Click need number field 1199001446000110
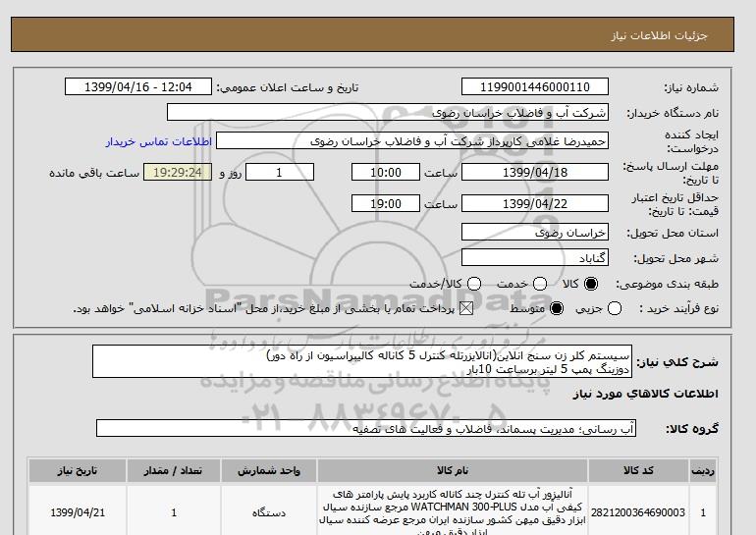Image resolution: width=756 pixels, height=535 pixels. coord(535,86)
